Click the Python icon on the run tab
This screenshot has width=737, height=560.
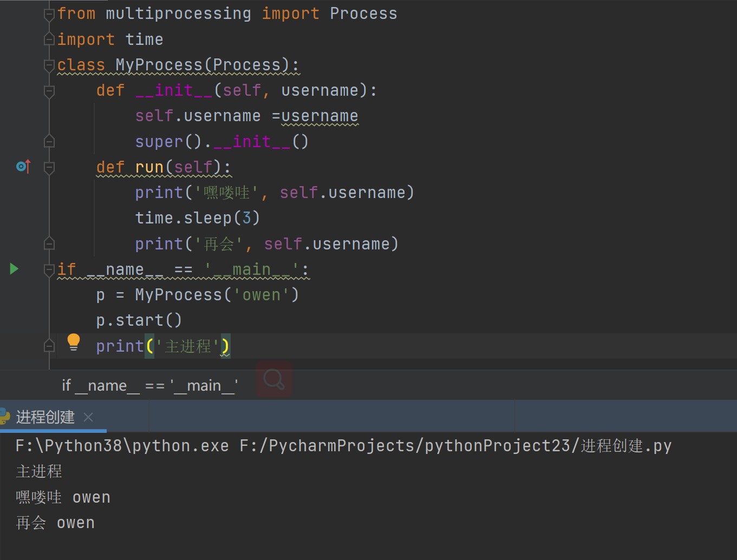tap(4, 417)
